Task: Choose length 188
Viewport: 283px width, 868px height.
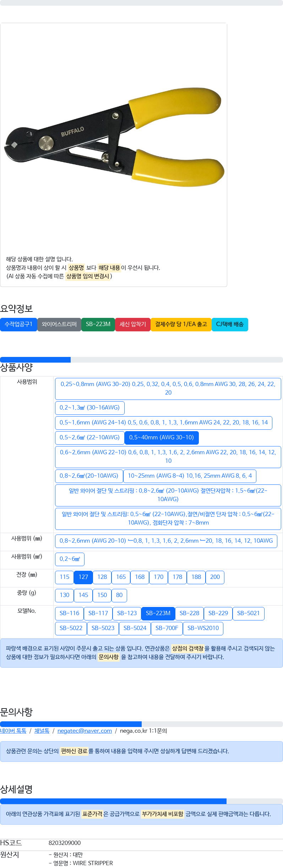Action: [196, 577]
